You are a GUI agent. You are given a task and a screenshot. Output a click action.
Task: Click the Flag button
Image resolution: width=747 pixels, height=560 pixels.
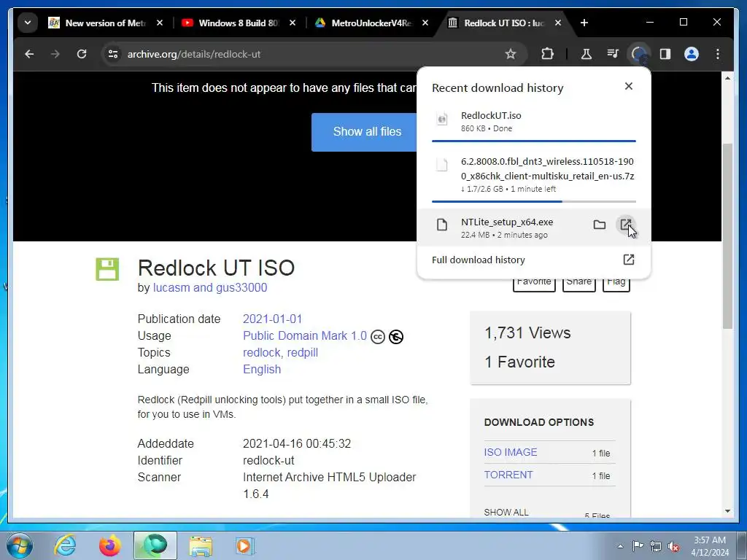(x=616, y=283)
